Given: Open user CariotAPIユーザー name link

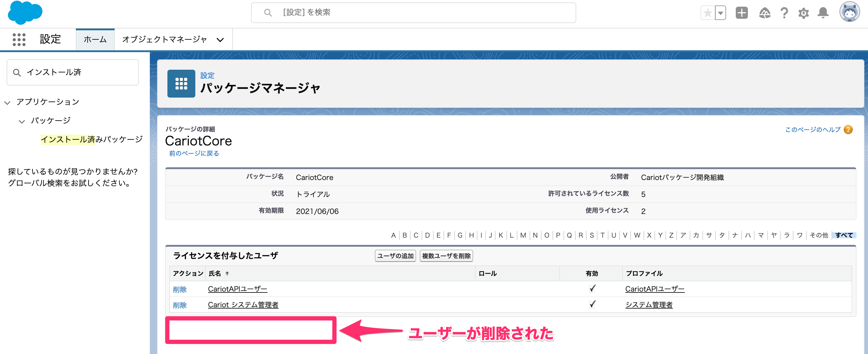Looking at the screenshot, I should [x=237, y=289].
